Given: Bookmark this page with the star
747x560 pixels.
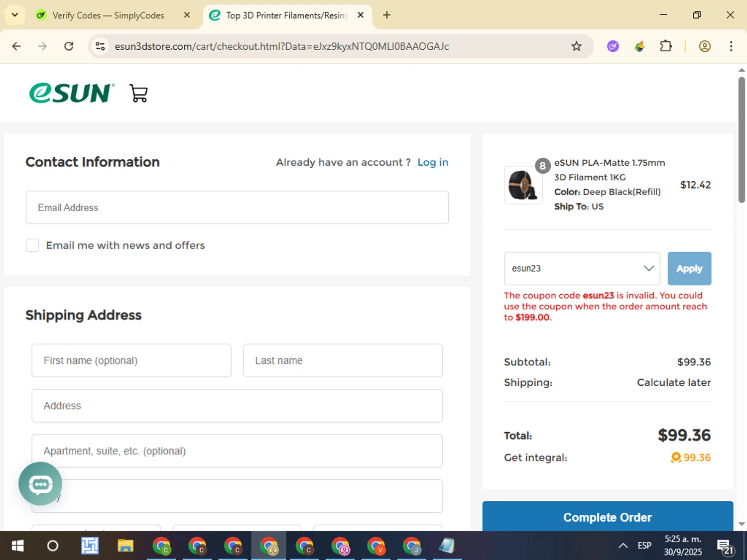Looking at the screenshot, I should (x=576, y=46).
